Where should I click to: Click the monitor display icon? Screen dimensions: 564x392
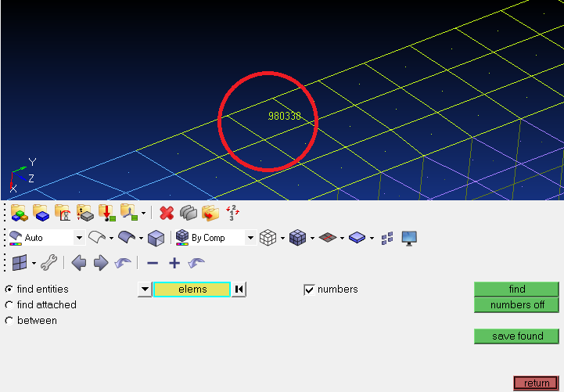[409, 238]
